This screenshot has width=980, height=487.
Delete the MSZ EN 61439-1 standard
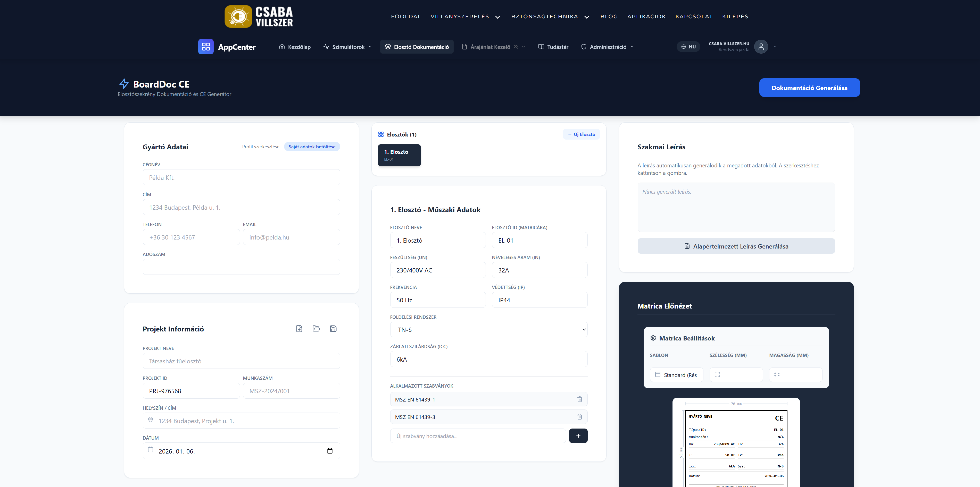tap(579, 399)
